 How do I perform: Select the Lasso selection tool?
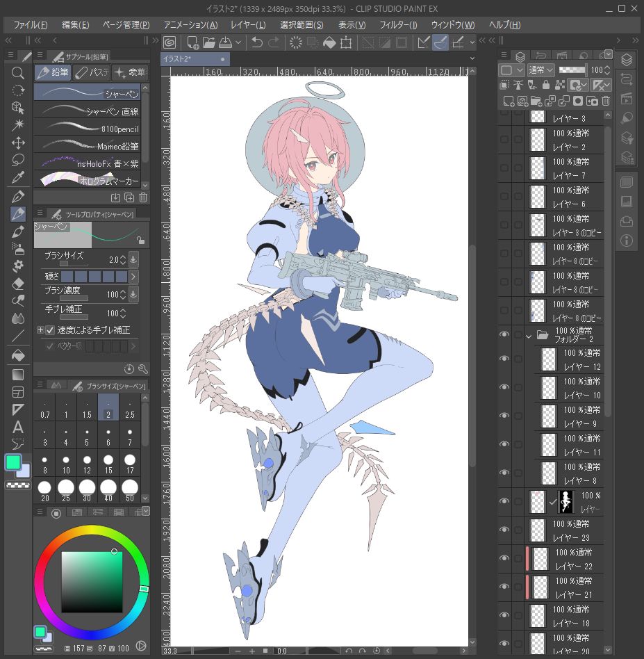coord(17,160)
